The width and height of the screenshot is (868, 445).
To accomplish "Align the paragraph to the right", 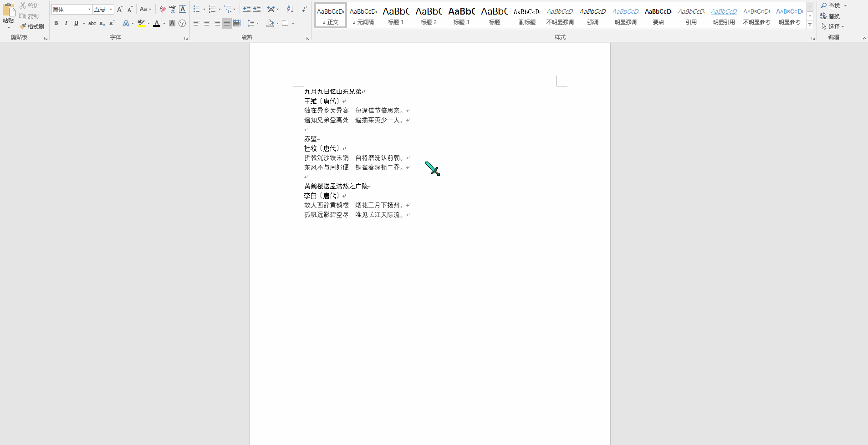I will (216, 23).
